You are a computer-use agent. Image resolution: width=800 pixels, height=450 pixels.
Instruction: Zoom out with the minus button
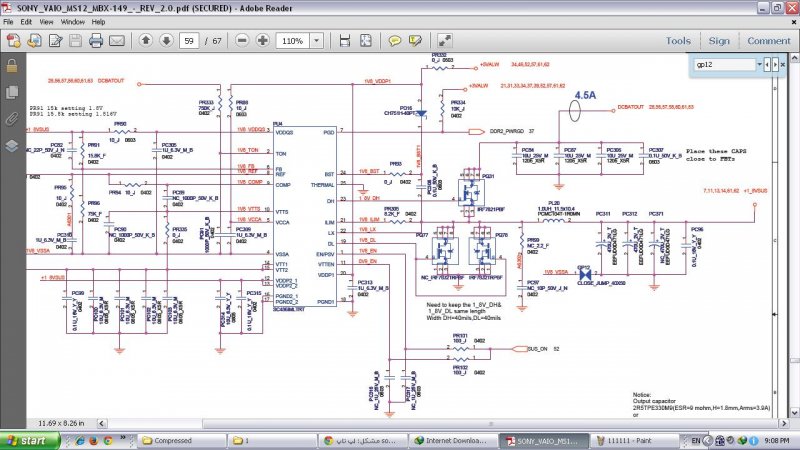[x=242, y=40]
